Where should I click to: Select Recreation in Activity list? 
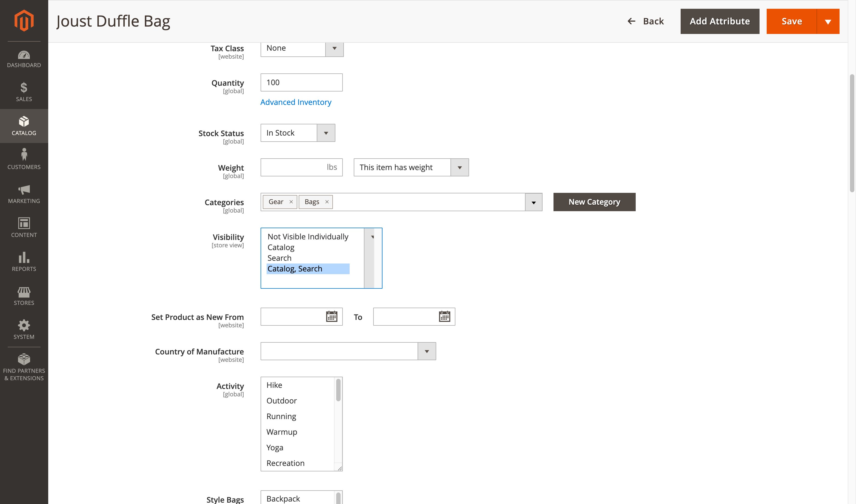(x=298, y=463)
